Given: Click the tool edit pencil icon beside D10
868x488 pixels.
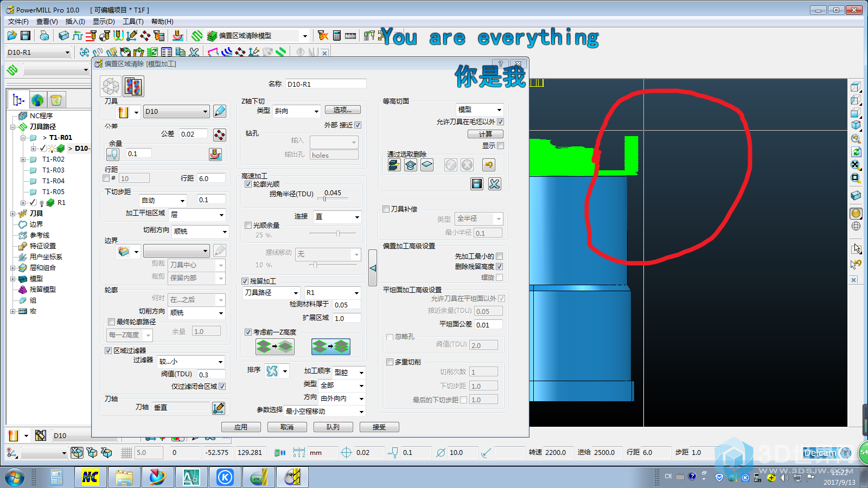Looking at the screenshot, I should click(220, 111).
